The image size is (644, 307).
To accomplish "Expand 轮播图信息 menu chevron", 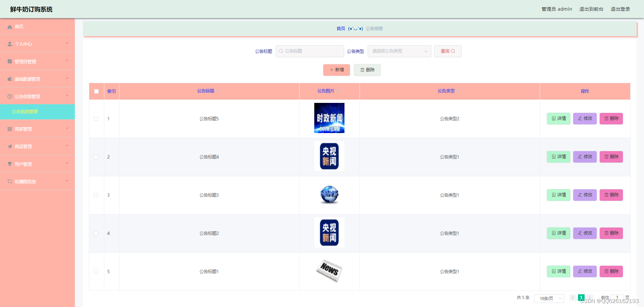I will pos(67,181).
